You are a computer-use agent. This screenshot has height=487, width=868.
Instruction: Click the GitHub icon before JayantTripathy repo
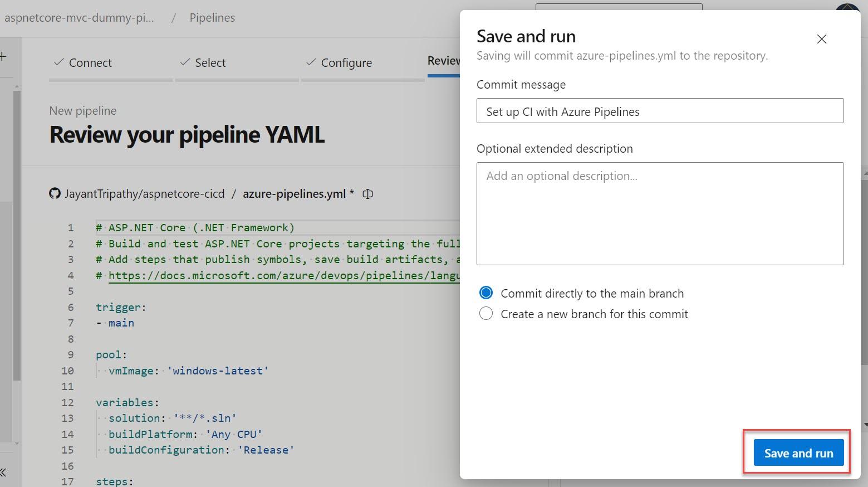point(55,194)
